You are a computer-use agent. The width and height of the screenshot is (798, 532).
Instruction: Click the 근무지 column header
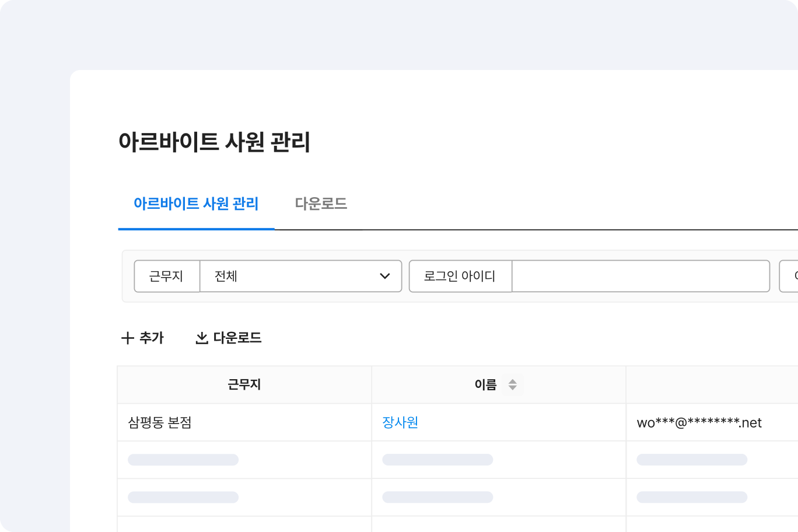244,385
